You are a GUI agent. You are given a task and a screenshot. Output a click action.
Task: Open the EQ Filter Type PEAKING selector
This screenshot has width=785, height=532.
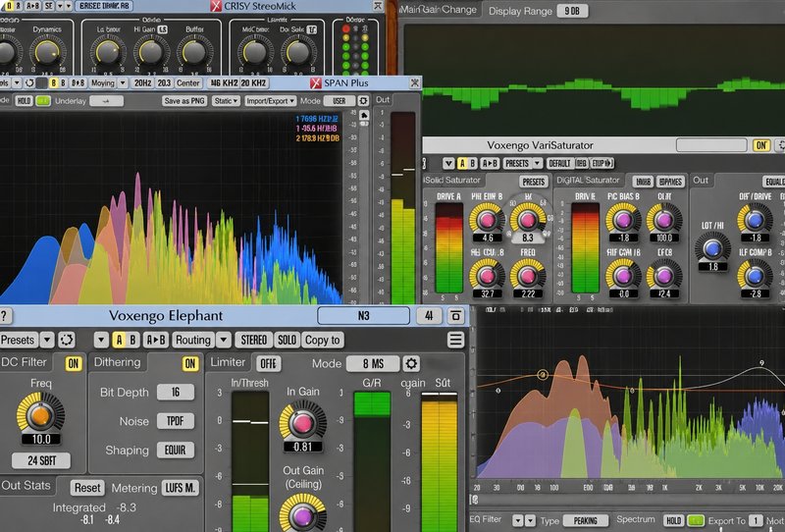click(586, 521)
